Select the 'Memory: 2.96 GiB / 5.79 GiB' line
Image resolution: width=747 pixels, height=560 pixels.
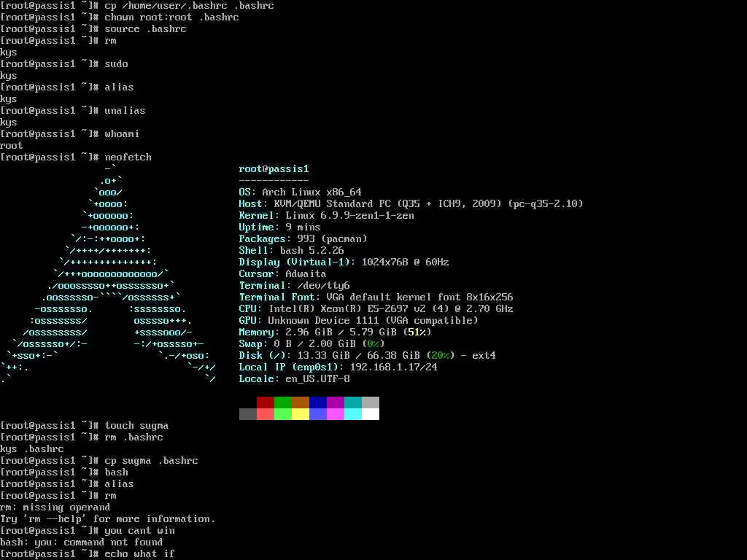pos(336,332)
